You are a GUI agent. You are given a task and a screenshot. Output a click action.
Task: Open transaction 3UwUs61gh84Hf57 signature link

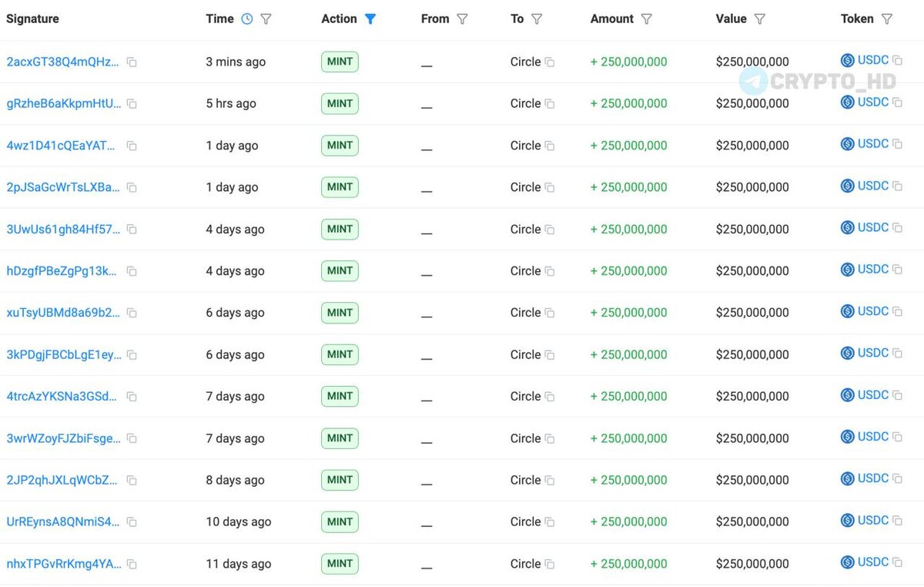pos(62,230)
